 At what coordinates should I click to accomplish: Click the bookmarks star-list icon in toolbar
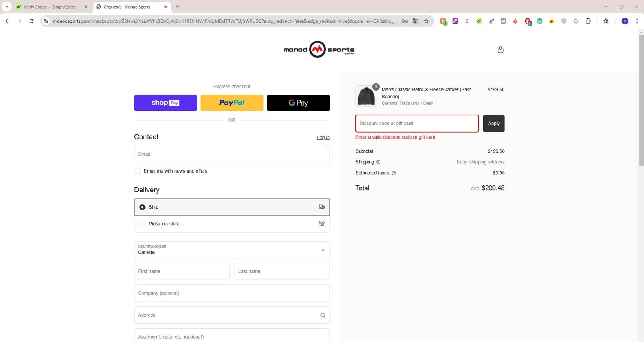coord(606,21)
